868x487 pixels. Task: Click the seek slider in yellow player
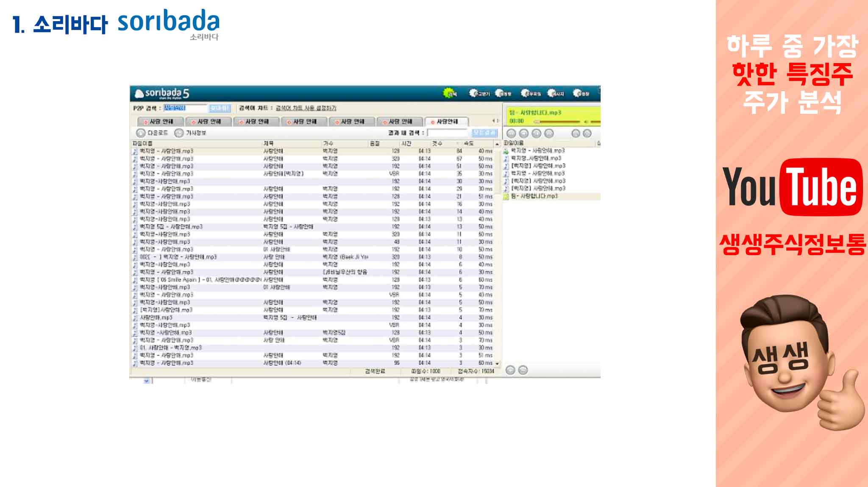click(557, 122)
